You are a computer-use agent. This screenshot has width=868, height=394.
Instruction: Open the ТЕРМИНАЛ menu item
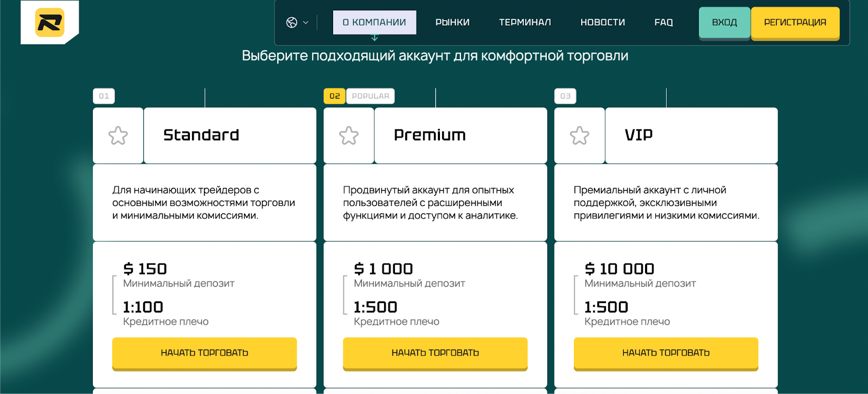(525, 22)
